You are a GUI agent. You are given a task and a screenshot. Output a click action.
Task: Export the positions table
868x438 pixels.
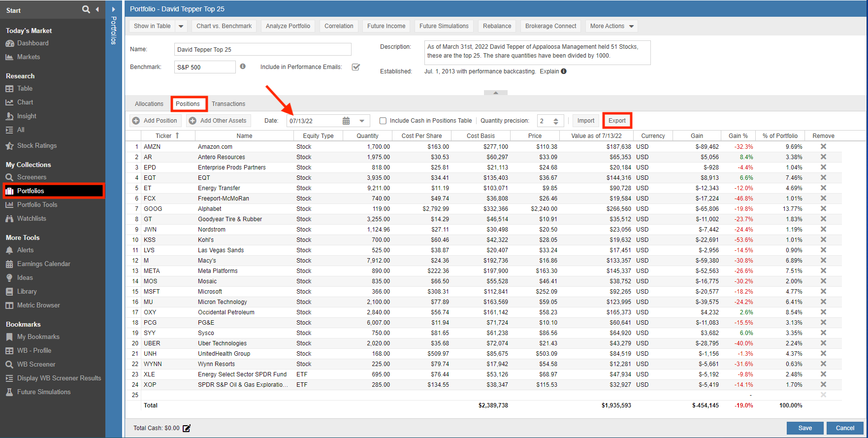pos(617,121)
